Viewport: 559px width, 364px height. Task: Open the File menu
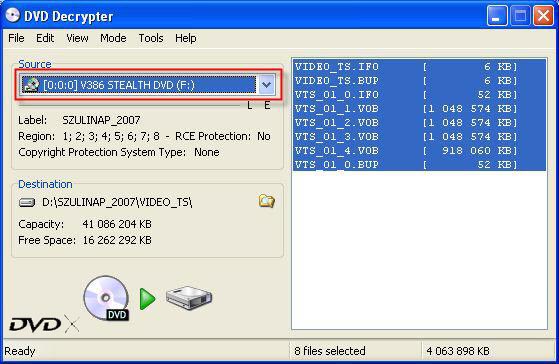16,38
